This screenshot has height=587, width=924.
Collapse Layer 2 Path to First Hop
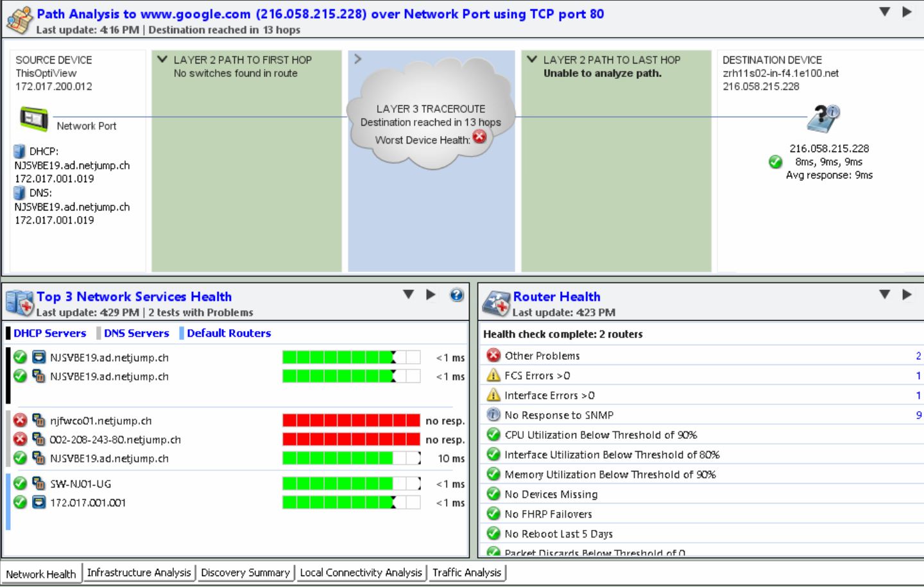[162, 60]
